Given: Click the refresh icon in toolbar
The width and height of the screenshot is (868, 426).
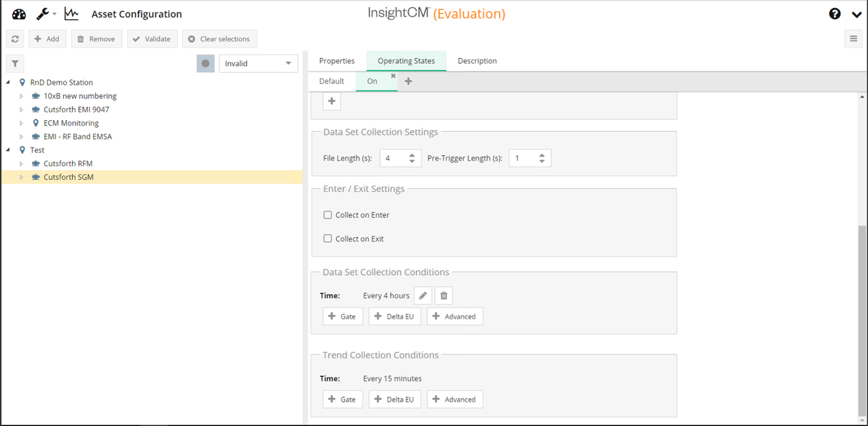Looking at the screenshot, I should click(15, 39).
